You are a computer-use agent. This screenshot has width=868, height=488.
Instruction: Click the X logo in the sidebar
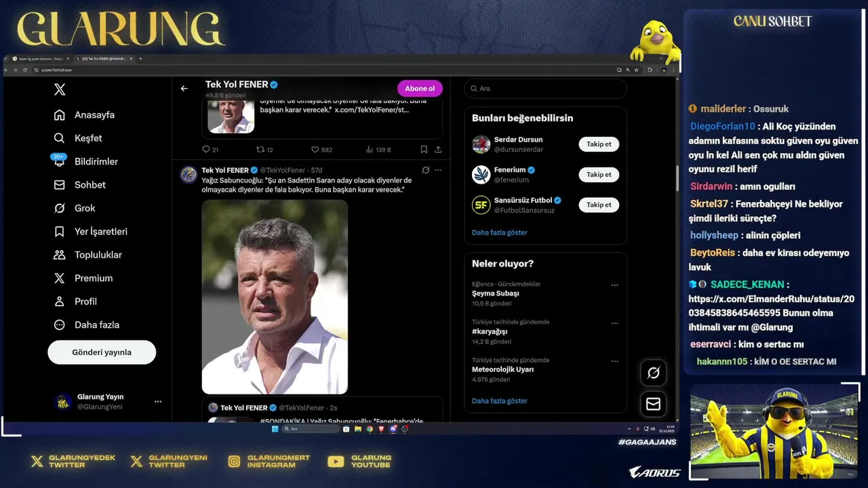coord(60,89)
